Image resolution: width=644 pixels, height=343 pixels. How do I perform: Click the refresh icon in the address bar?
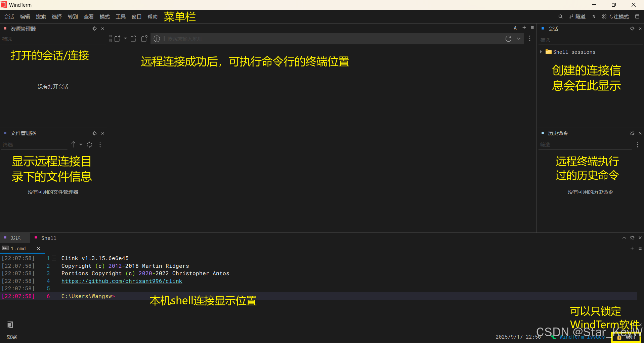pos(508,39)
